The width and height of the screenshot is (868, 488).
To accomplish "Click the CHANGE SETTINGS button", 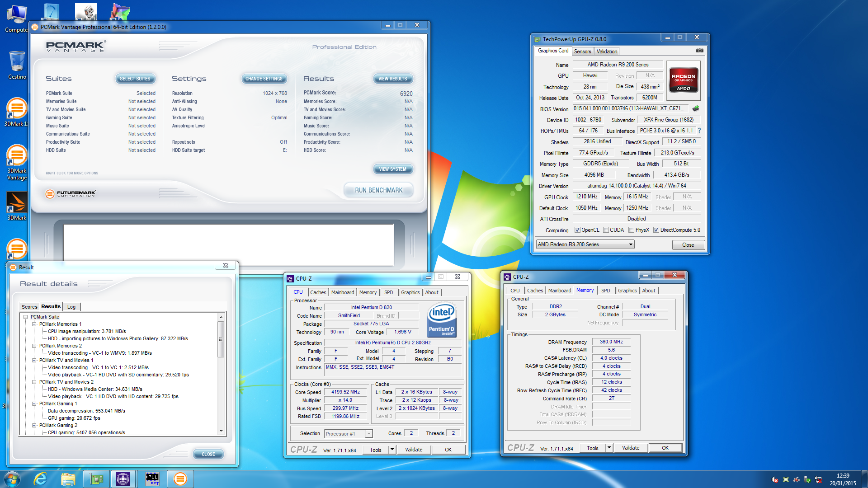I will point(264,79).
